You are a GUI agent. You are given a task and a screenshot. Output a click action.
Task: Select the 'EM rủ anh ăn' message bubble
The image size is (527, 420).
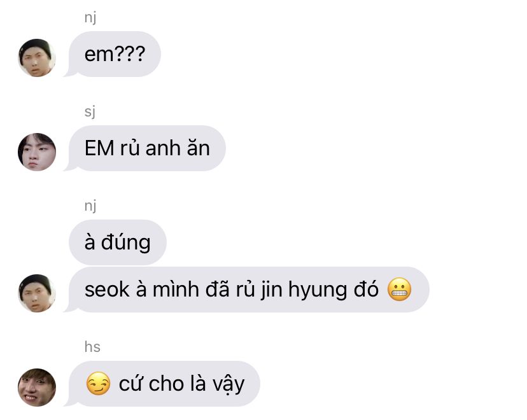click(144, 148)
